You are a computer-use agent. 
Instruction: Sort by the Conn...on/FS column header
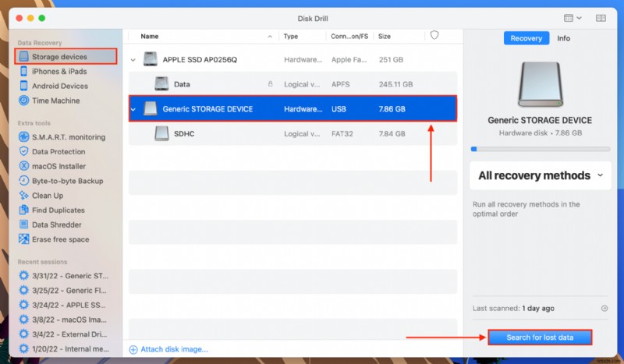[x=349, y=36]
